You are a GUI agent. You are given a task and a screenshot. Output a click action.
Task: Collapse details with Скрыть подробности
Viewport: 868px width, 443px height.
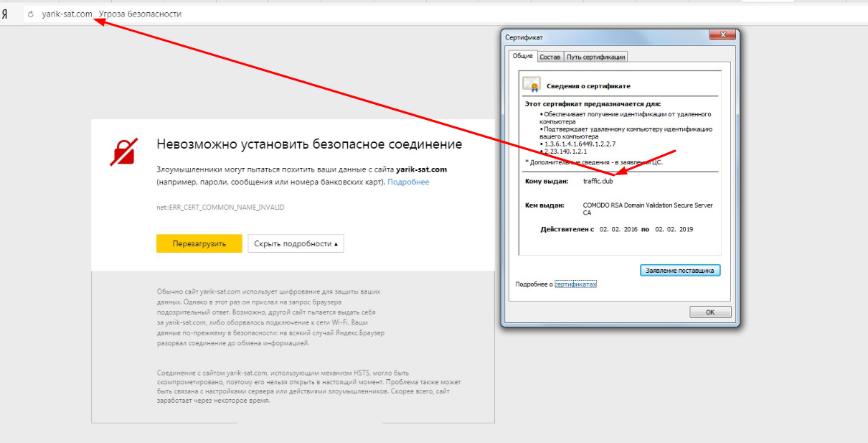pyautogui.click(x=296, y=243)
